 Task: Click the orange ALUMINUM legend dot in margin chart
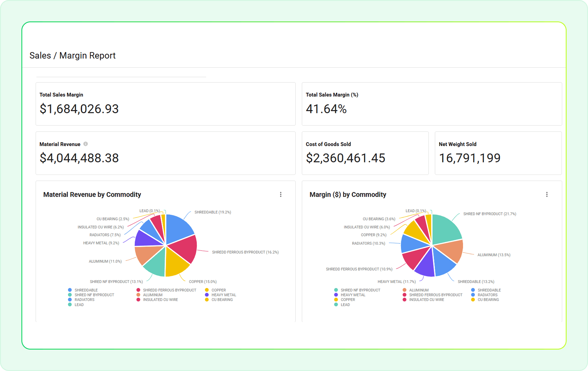404,290
